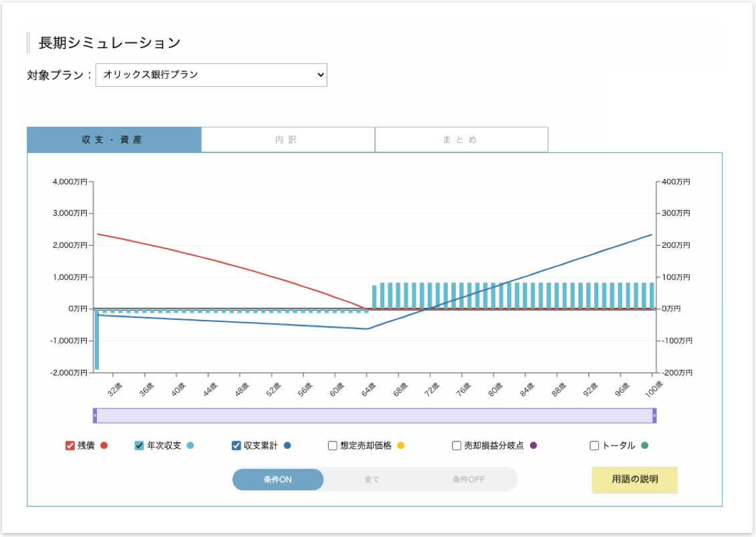756x537 pixels.
Task: Open the 対象プラン dropdown
Action: click(x=211, y=75)
